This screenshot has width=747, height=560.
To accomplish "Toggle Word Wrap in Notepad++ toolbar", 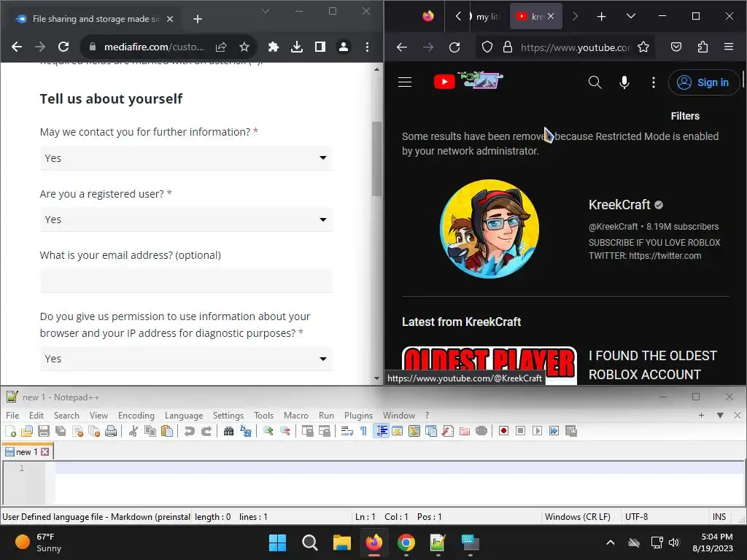I will pos(347,432).
